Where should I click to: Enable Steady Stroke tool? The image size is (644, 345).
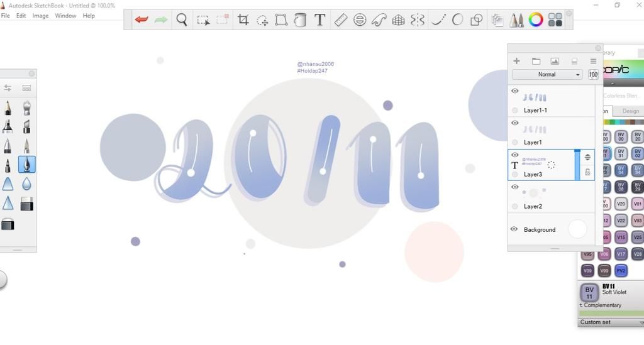[x=438, y=19]
